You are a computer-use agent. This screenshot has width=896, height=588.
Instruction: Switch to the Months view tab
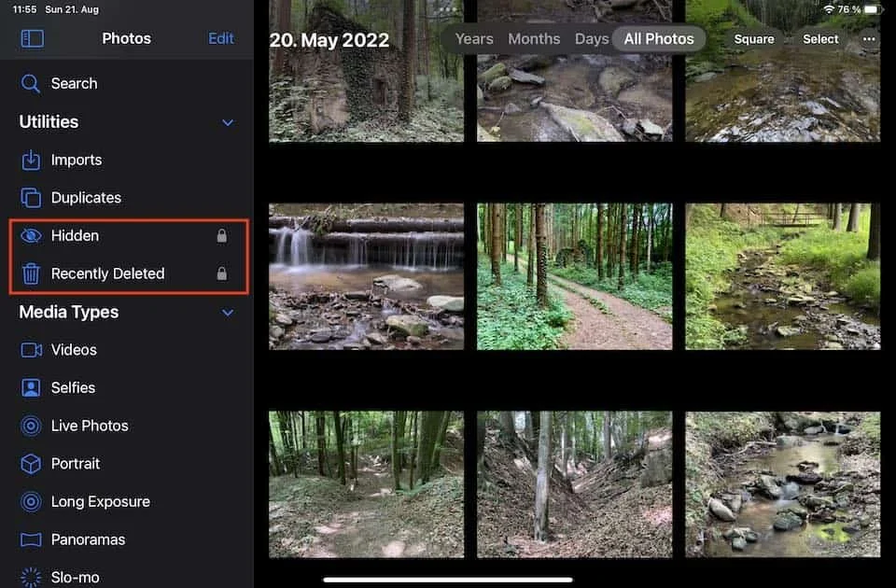534,39
